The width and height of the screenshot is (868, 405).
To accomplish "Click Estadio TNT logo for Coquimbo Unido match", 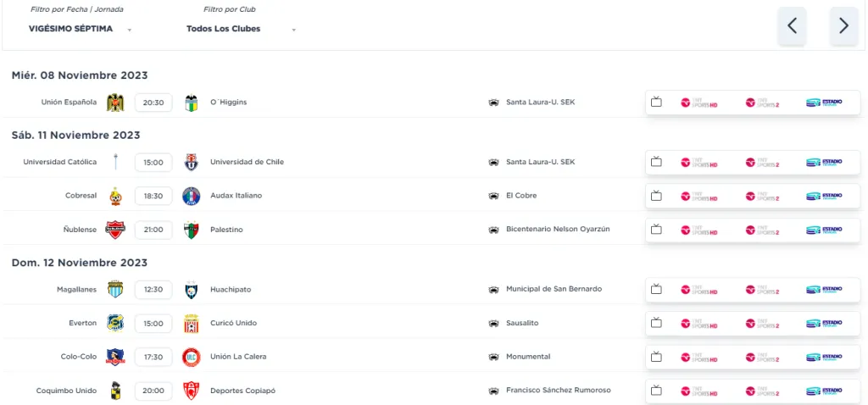I will click(824, 391).
